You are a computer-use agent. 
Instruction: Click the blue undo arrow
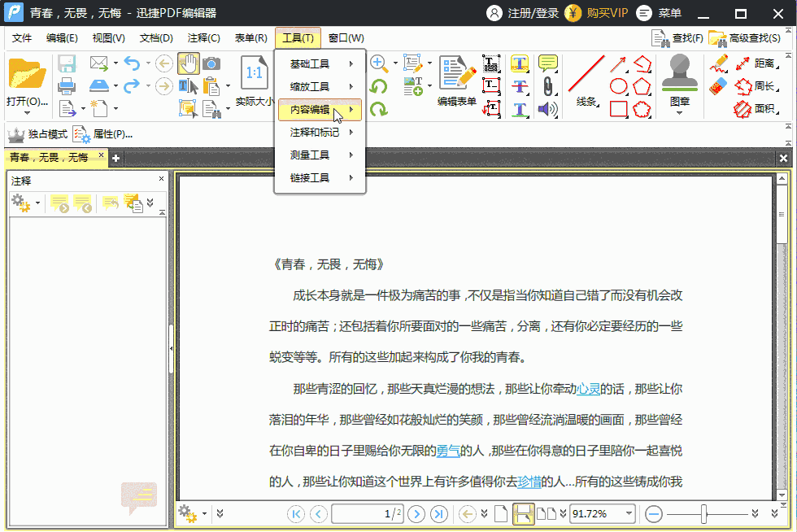pyautogui.click(x=132, y=63)
